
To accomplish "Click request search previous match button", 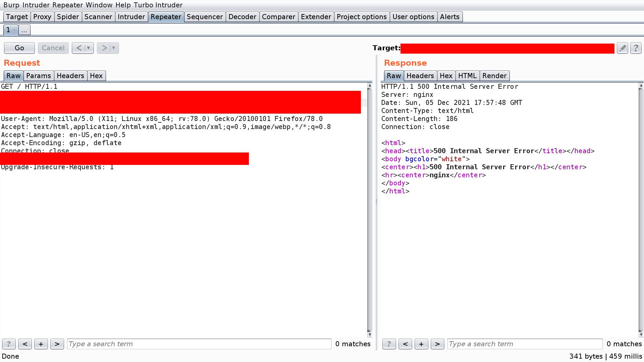I will click(25, 344).
